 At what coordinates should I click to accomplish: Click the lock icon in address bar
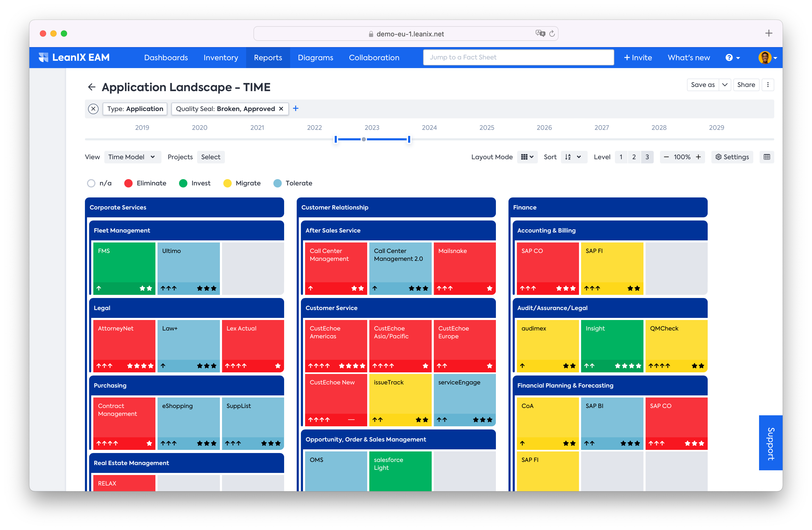pos(371,34)
